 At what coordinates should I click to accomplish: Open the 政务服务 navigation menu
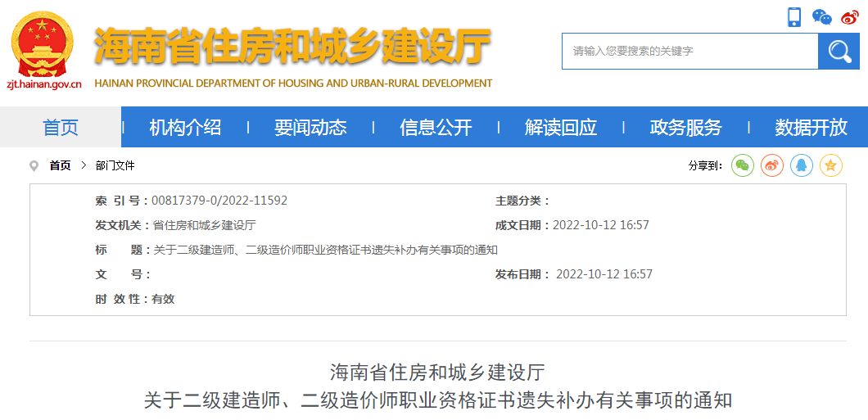tap(685, 127)
